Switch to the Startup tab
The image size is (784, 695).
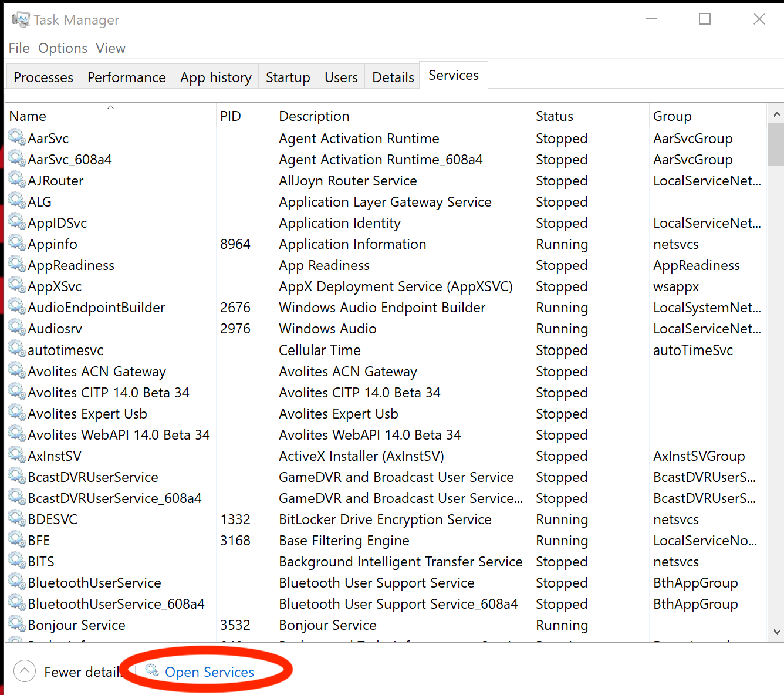(288, 77)
